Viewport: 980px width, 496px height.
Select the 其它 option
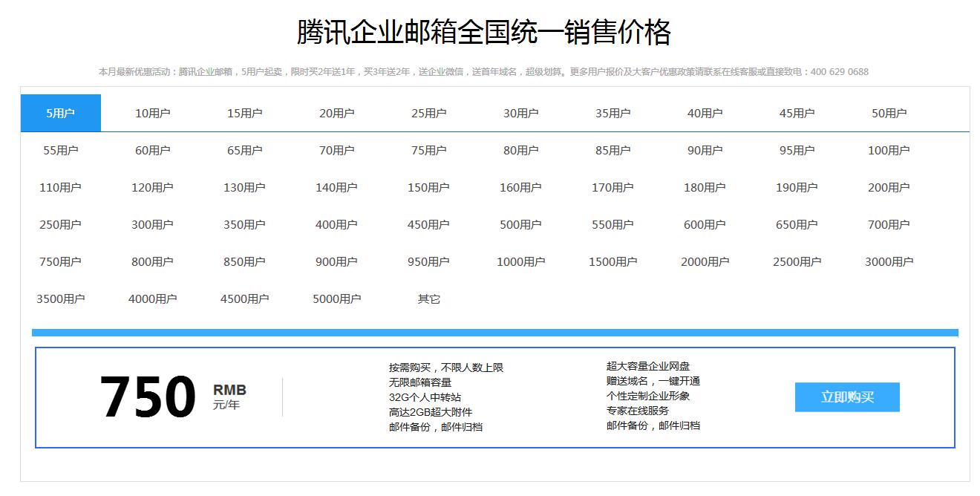coord(428,298)
